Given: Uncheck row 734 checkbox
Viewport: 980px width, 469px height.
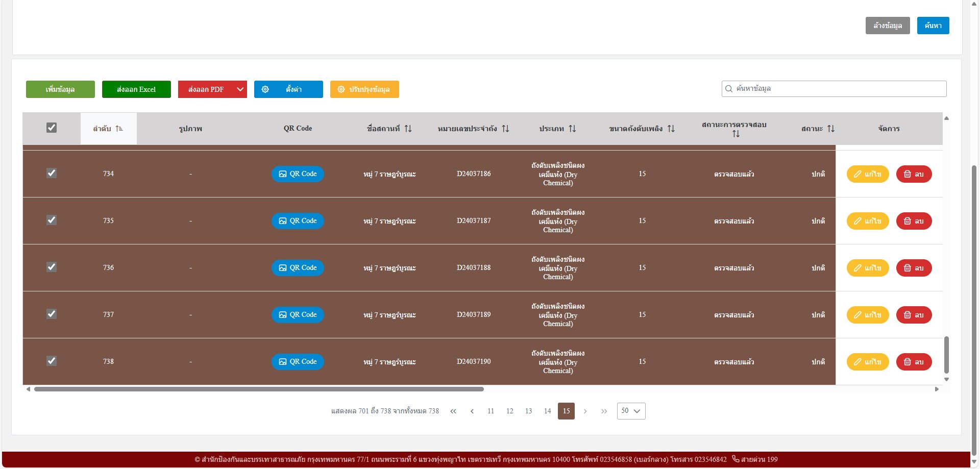Looking at the screenshot, I should pyautogui.click(x=52, y=173).
